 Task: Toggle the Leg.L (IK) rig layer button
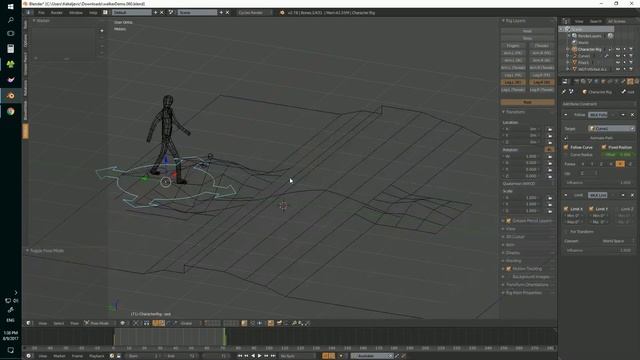coord(513,82)
